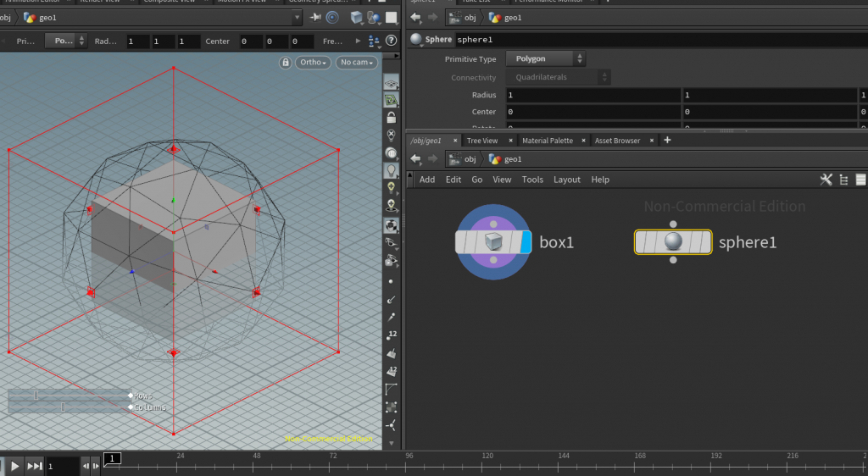Click the wrench icon in the network editor
Image resolution: width=868 pixels, height=476 pixels.
[x=826, y=180]
